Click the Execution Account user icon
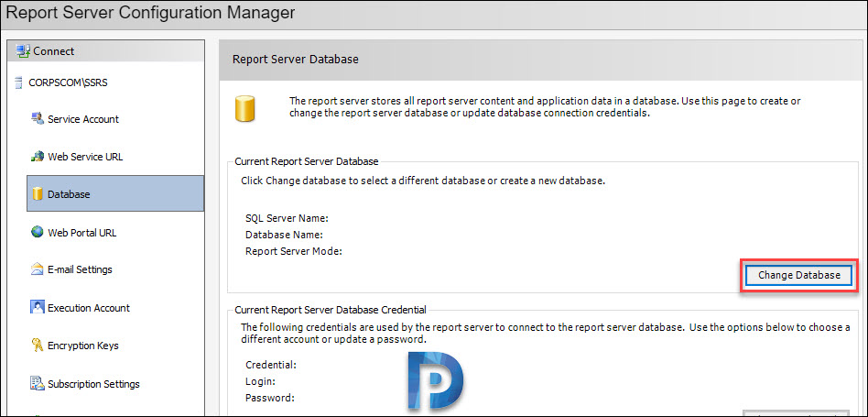Image resolution: width=868 pixels, height=417 pixels. [38, 307]
